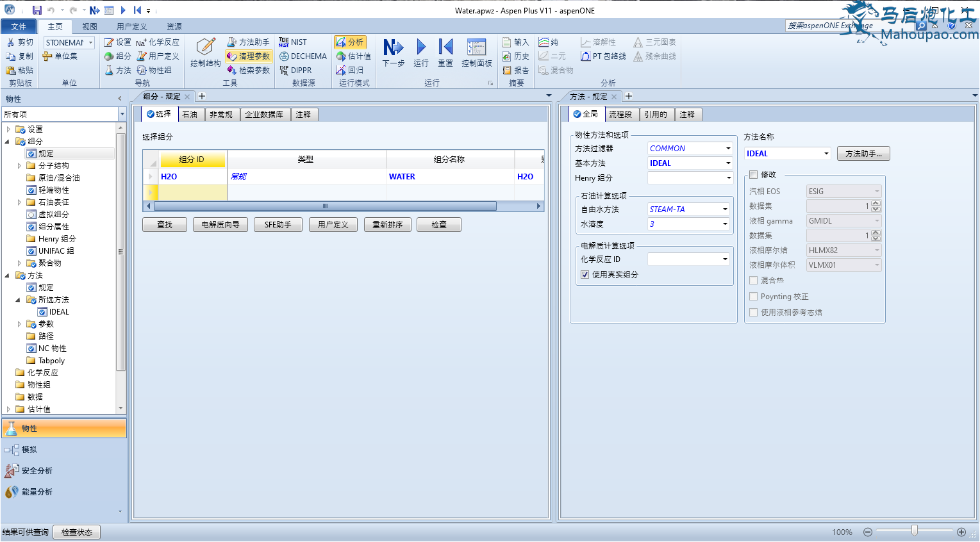Click the 下一步 (Next) icon in ribbon
Viewport: 980px width, 542px height.
click(x=393, y=48)
